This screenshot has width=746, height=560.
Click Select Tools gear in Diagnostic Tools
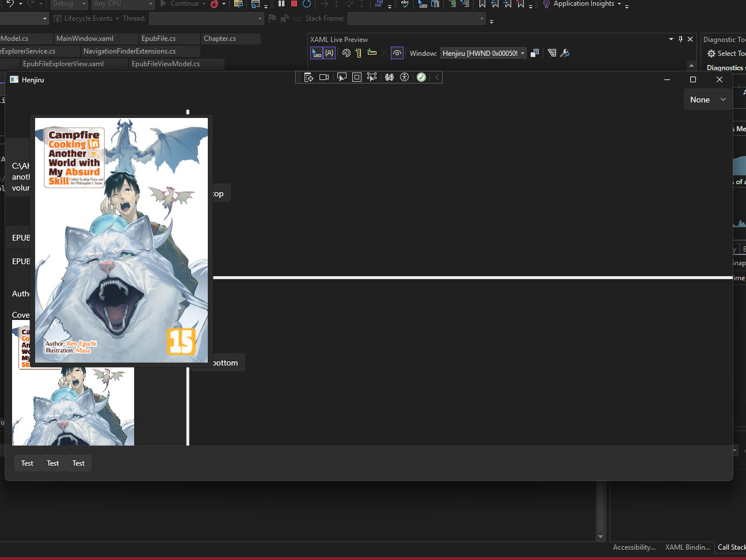coord(726,54)
